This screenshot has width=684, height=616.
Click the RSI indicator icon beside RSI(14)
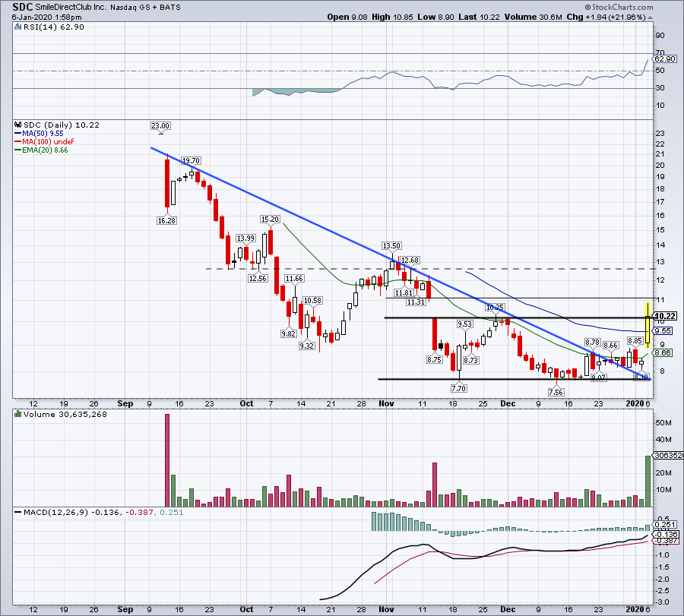coord(18,27)
